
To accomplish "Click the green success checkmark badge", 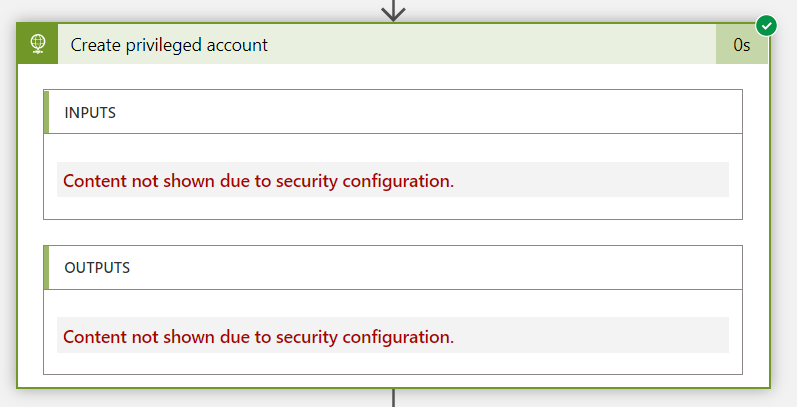I will coord(766,26).
